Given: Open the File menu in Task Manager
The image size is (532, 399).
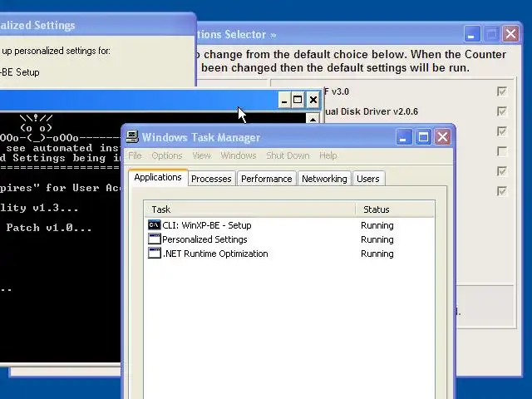Looking at the screenshot, I should point(135,155).
